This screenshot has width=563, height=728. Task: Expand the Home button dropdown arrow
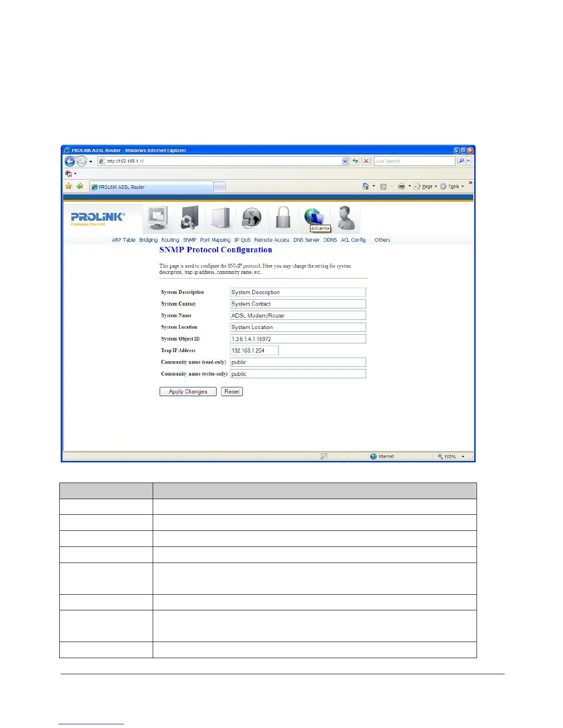[373, 186]
